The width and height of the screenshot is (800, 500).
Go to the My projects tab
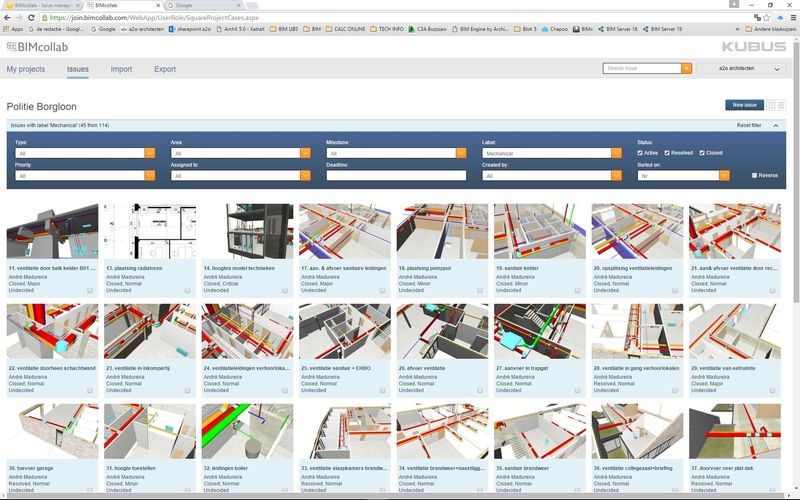(26, 70)
